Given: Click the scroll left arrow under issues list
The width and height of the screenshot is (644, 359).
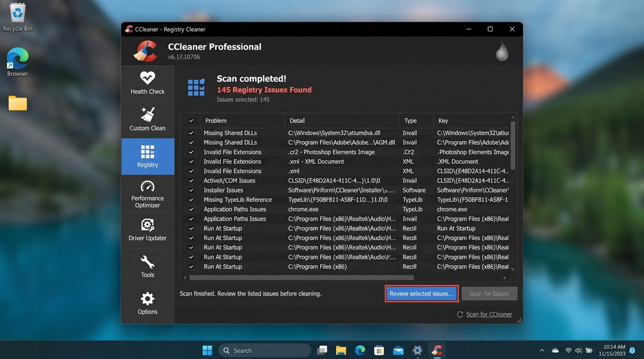Looking at the screenshot, I should click(x=185, y=278).
